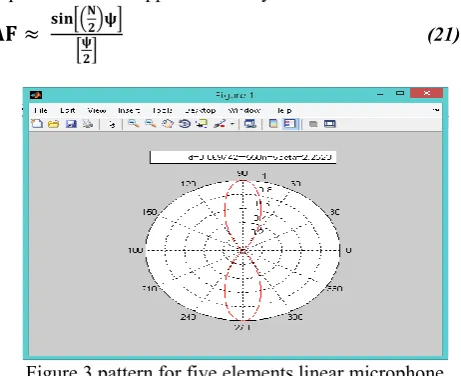Select the Zoom In magnifier tool
Image resolution: width=461 pixels, height=376 pixels.
pyautogui.click(x=134, y=124)
